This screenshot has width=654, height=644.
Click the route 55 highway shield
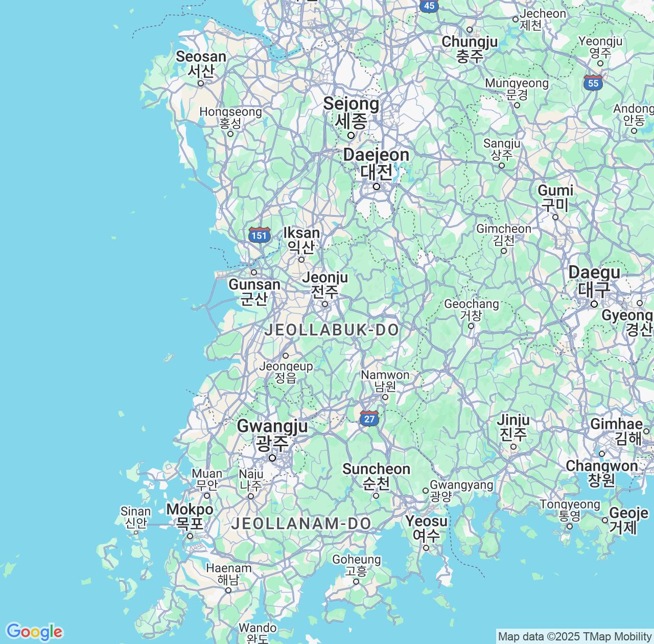[x=593, y=82]
